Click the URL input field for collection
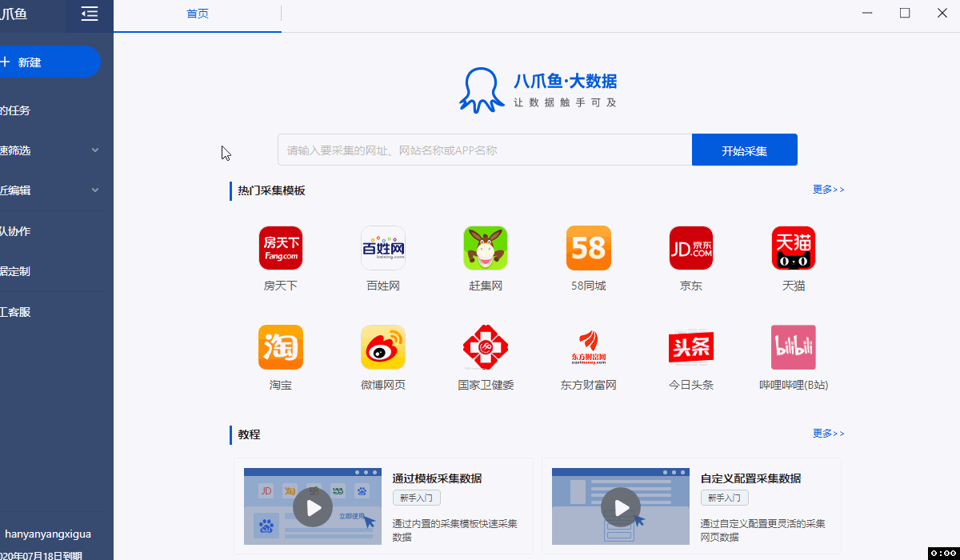960x560 pixels. [x=485, y=150]
